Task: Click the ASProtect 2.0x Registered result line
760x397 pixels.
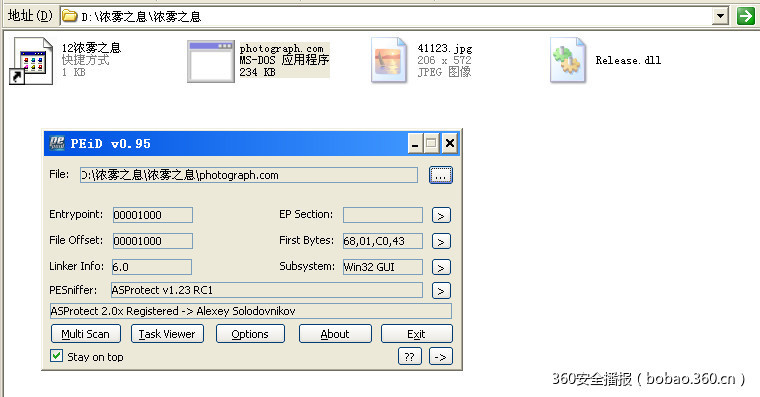Action: pyautogui.click(x=251, y=311)
